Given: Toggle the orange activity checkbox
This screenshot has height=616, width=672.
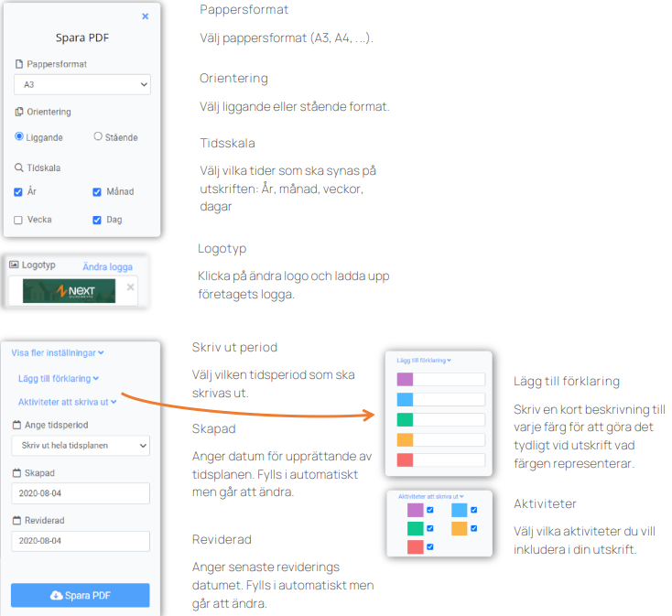Looking at the screenshot, I should [474, 528].
